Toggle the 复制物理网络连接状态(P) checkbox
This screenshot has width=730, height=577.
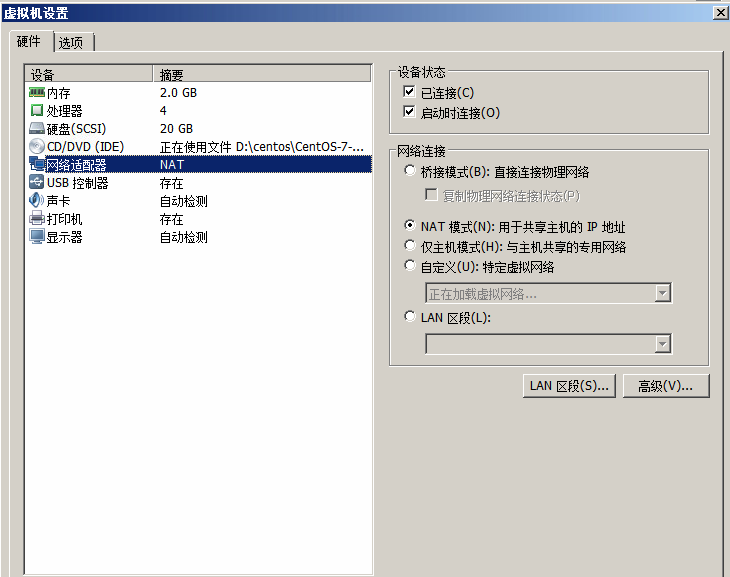point(432,195)
